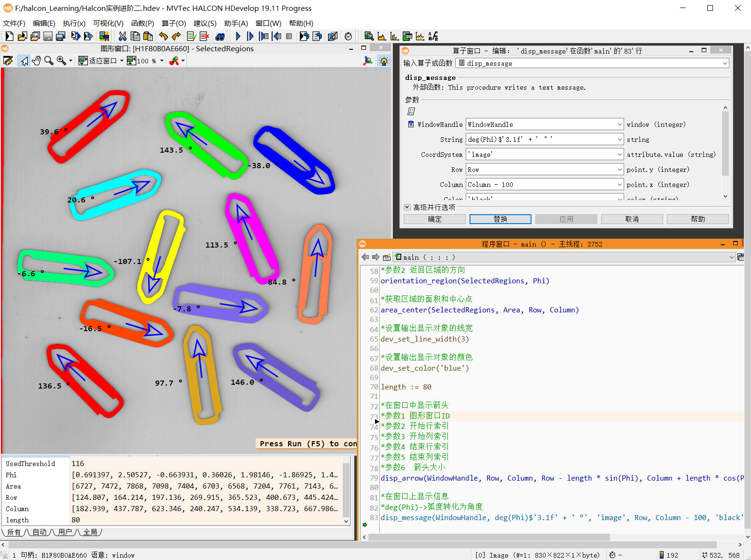Toggle the 高级并行选项 expander checkbox
The image size is (751, 560).
pos(407,207)
